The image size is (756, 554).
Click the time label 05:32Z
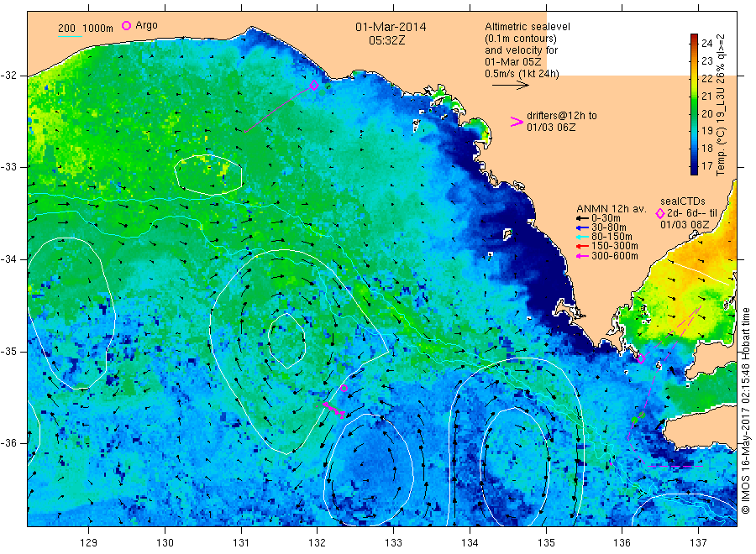tap(386, 40)
